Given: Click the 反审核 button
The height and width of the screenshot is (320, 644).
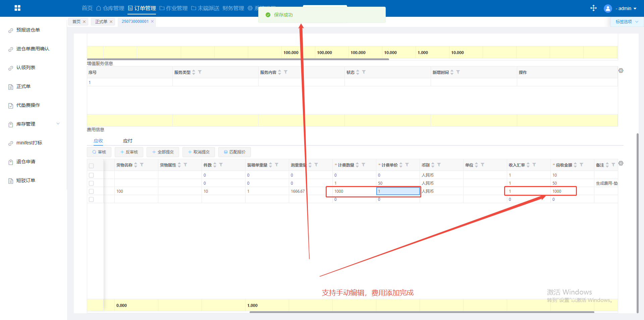Looking at the screenshot, I should pyautogui.click(x=129, y=152).
